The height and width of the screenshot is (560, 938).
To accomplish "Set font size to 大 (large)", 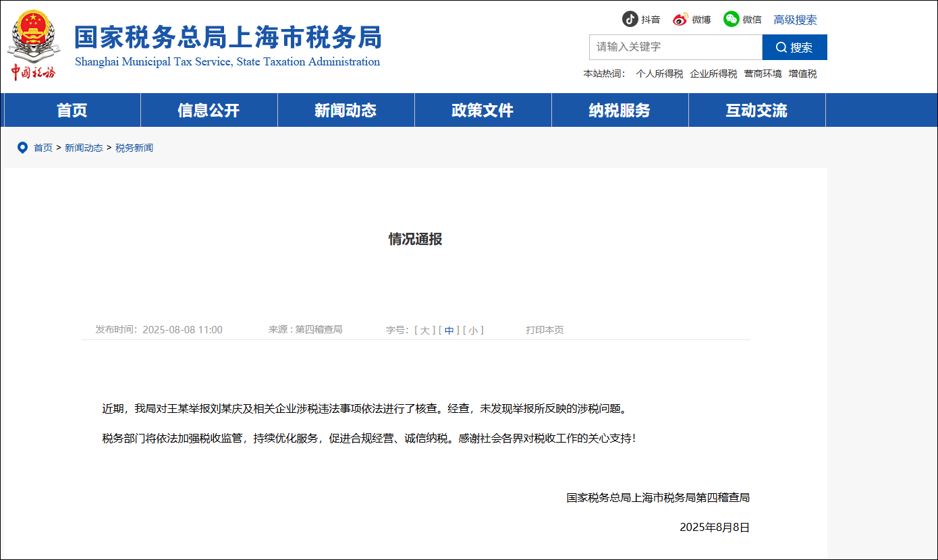I will pyautogui.click(x=424, y=330).
